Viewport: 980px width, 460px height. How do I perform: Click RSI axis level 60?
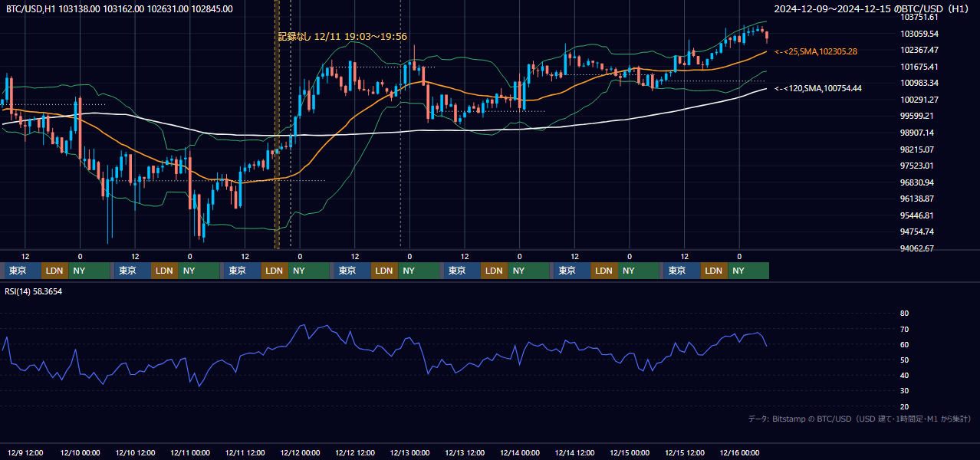tap(905, 344)
